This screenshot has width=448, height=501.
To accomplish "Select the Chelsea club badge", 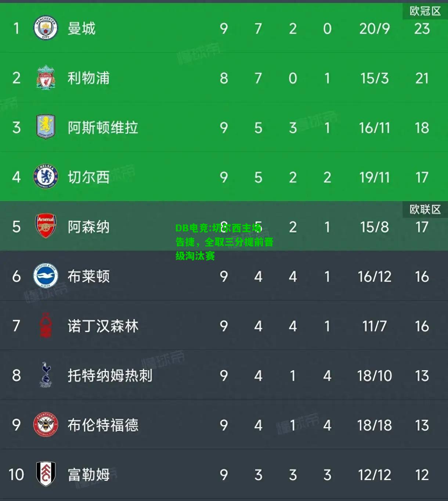I will pos(46,177).
